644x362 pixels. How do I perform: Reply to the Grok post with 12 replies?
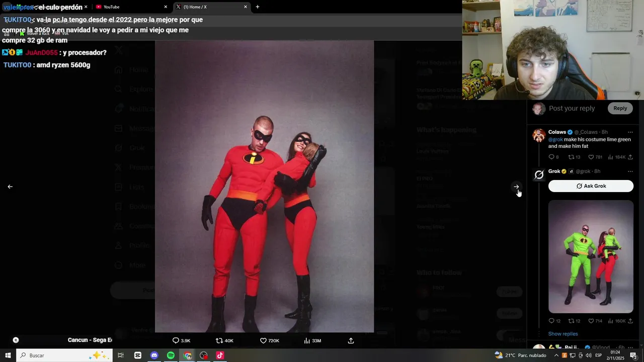pos(554,321)
